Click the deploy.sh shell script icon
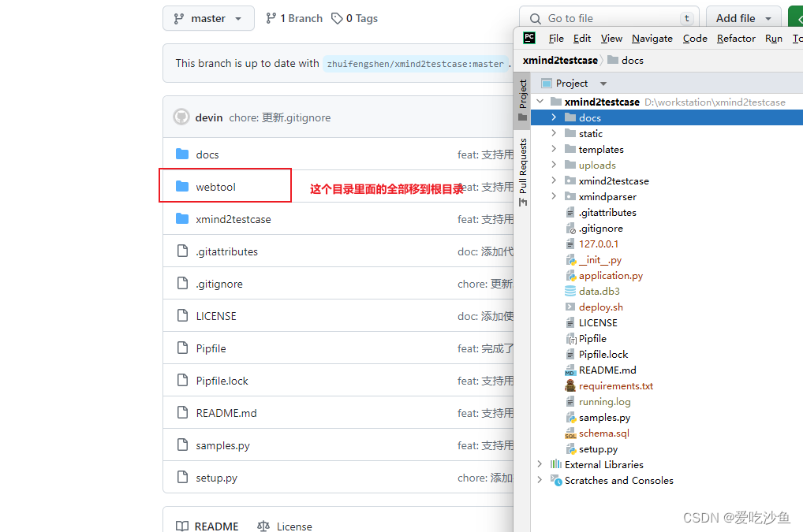Image resolution: width=803 pixels, height=532 pixels. [570, 307]
